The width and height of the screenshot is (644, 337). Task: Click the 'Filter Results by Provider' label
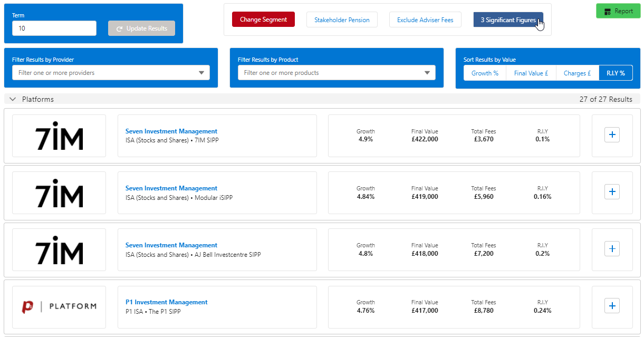pos(43,60)
